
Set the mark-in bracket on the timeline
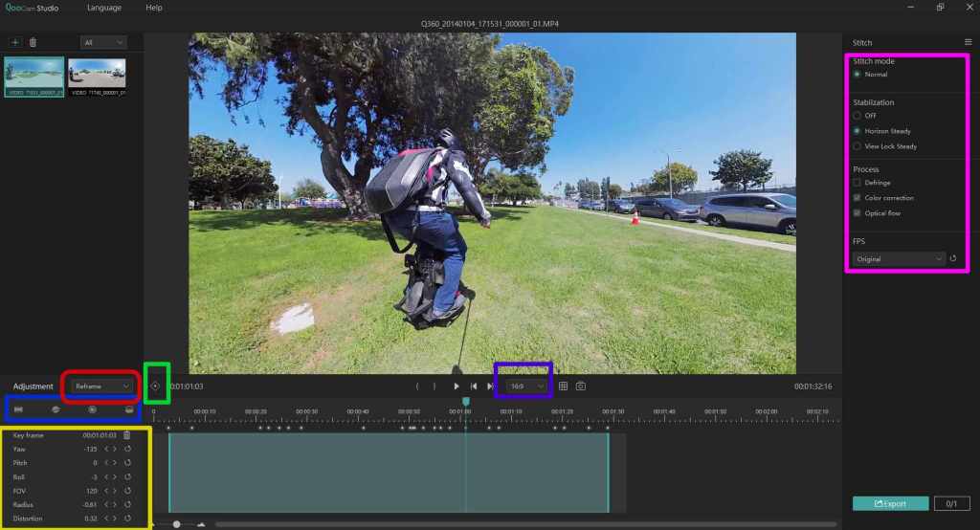click(x=417, y=386)
